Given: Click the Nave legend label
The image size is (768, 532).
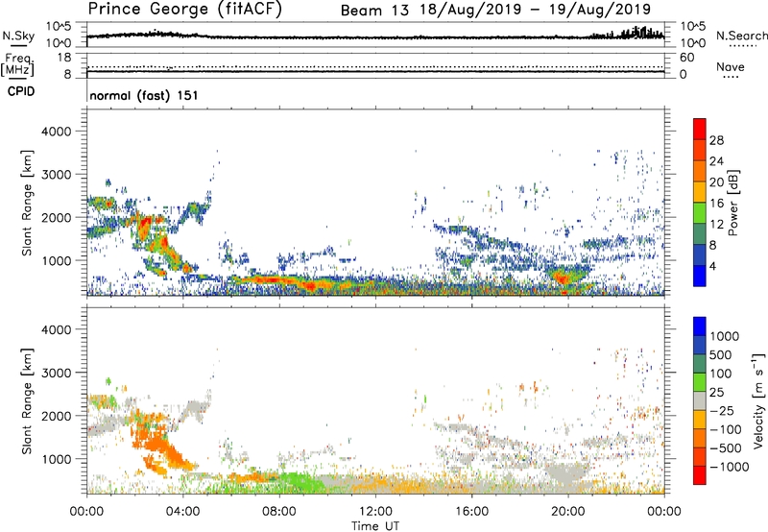Looking at the screenshot, I should coord(731,66).
